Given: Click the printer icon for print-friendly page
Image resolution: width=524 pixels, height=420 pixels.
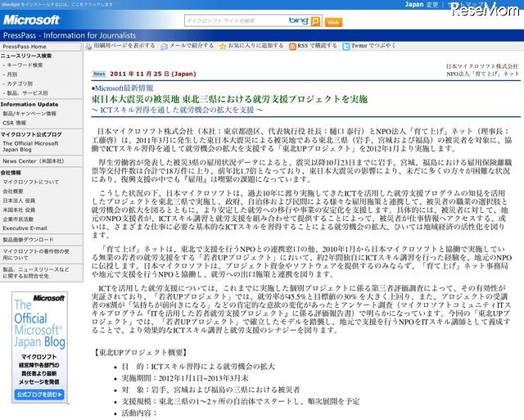Looking at the screenshot, I should click(x=88, y=47).
